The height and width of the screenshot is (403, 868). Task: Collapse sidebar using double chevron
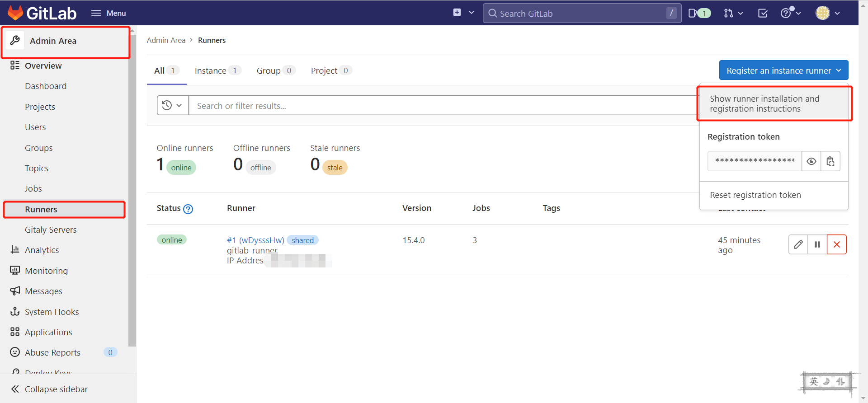[15, 389]
